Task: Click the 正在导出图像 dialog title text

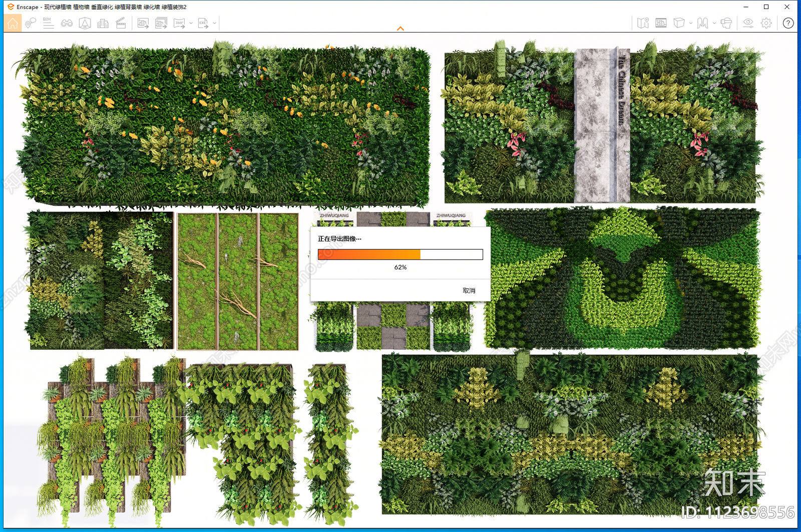Action: [x=339, y=239]
